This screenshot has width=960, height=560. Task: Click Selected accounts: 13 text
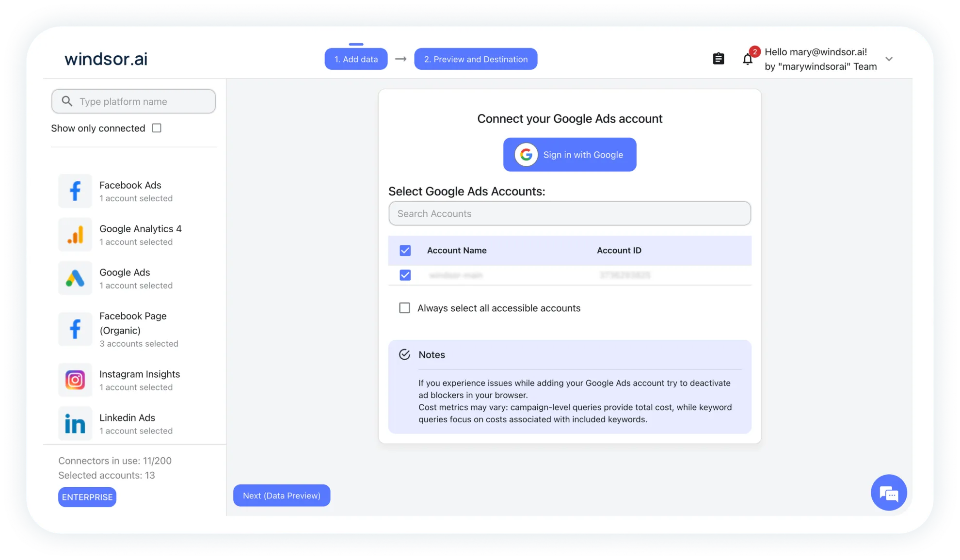pos(107,476)
